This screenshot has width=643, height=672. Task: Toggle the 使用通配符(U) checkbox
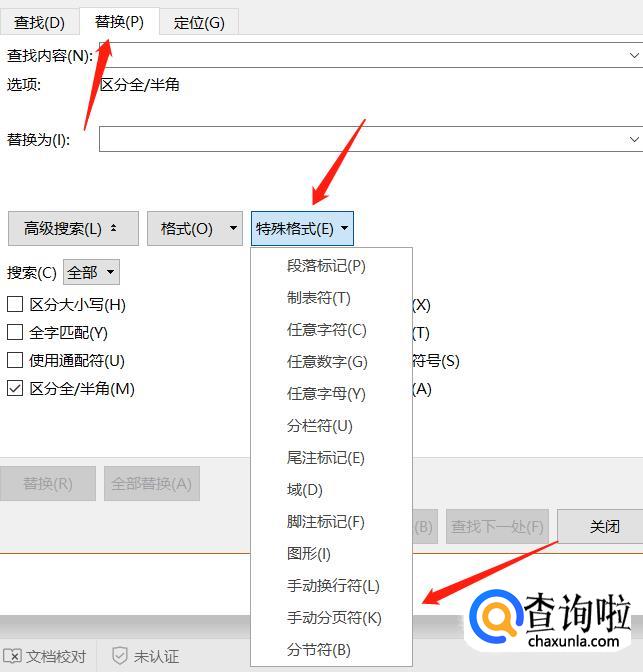(x=15, y=361)
